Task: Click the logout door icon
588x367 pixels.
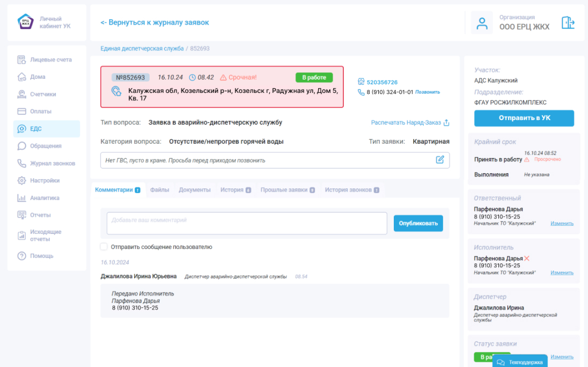Action: tap(568, 23)
